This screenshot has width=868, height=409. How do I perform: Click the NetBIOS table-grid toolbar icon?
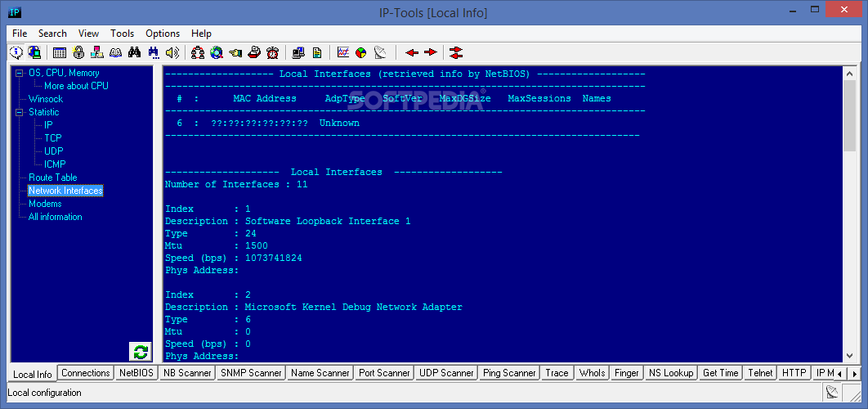[x=60, y=52]
